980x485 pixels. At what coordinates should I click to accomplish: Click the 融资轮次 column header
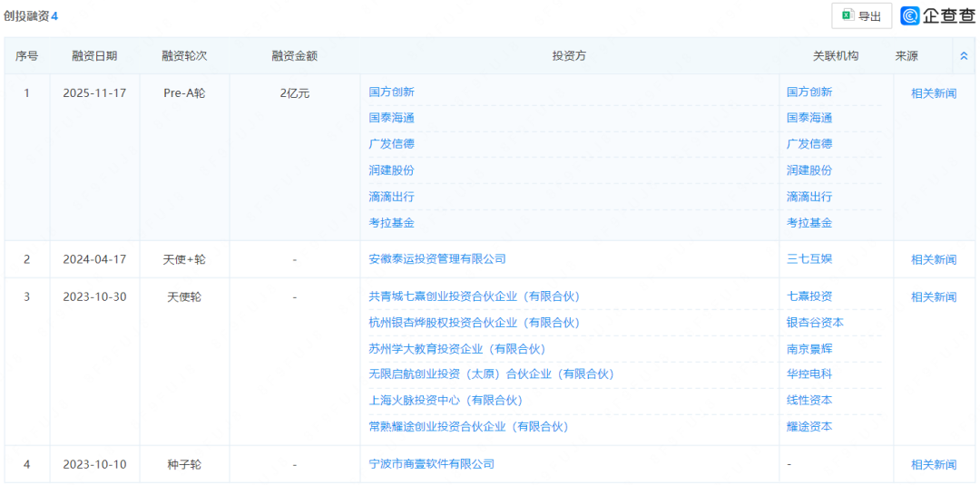click(184, 56)
